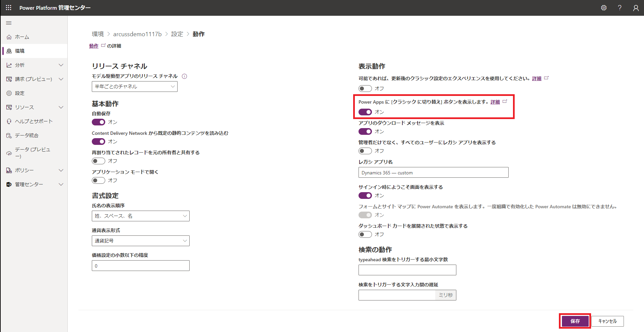Click the 保存 button

575,321
